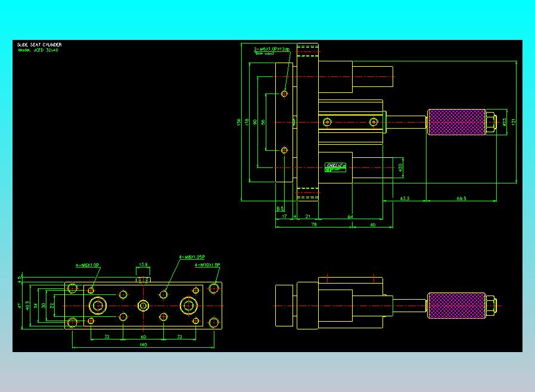
Task: Select the 4-M8x1.25P callout label
Action: click(192, 257)
